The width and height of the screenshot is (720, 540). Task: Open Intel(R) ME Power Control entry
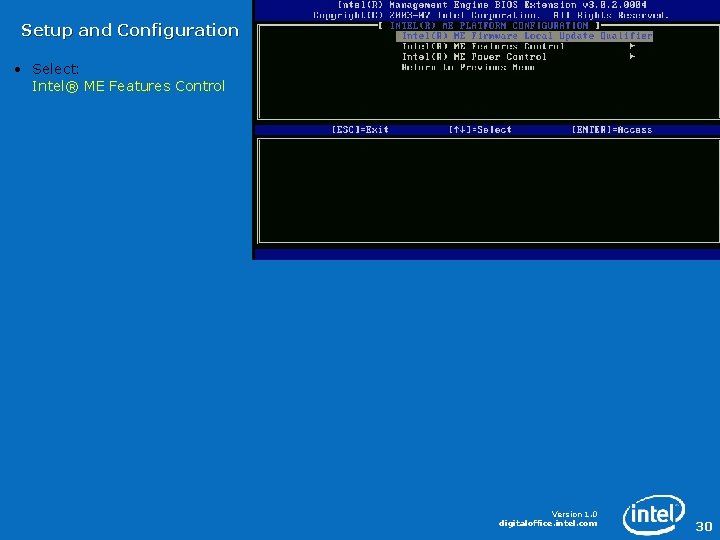[474, 57]
